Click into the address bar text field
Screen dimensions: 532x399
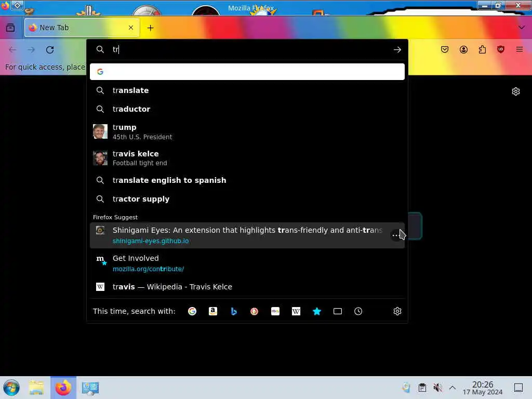pyautogui.click(x=251, y=49)
